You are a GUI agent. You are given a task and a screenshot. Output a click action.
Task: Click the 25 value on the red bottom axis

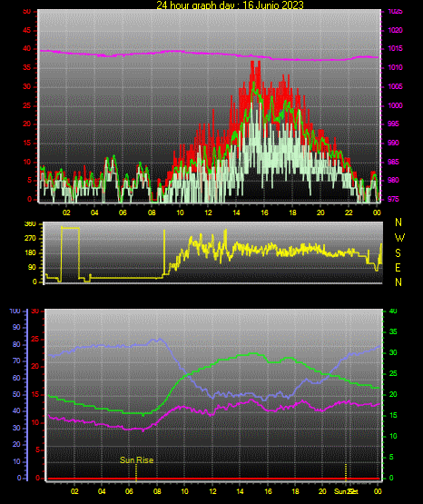[x=35, y=339]
